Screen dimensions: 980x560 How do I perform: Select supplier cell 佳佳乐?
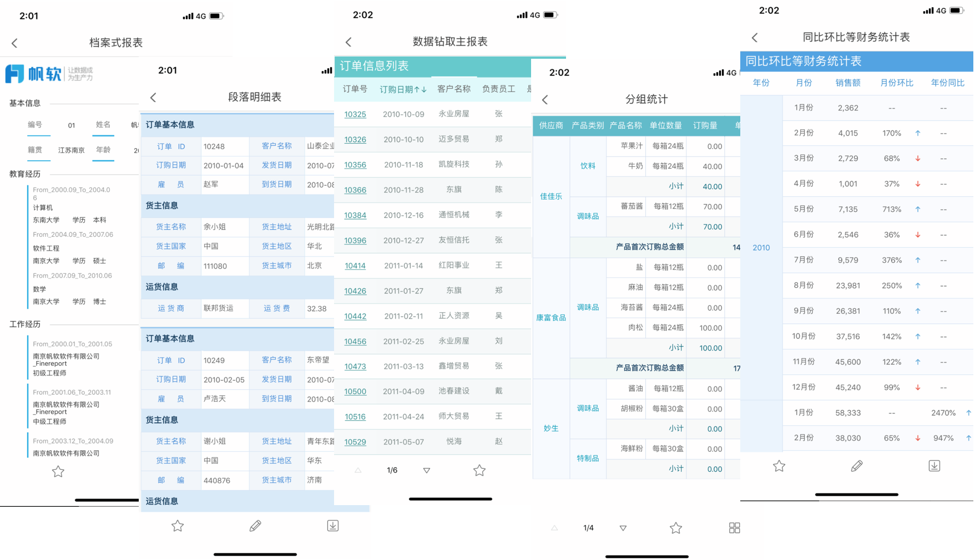point(551,196)
